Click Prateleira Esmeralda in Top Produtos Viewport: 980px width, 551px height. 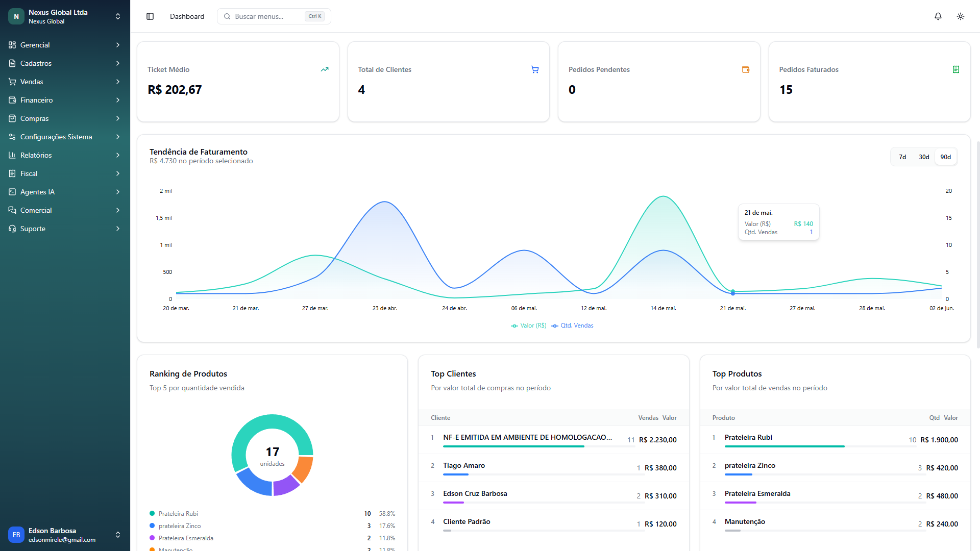coord(835,496)
